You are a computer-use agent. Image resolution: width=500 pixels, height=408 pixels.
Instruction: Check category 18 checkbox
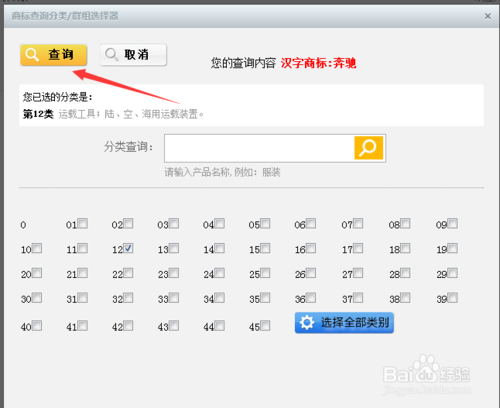[x=405, y=248]
